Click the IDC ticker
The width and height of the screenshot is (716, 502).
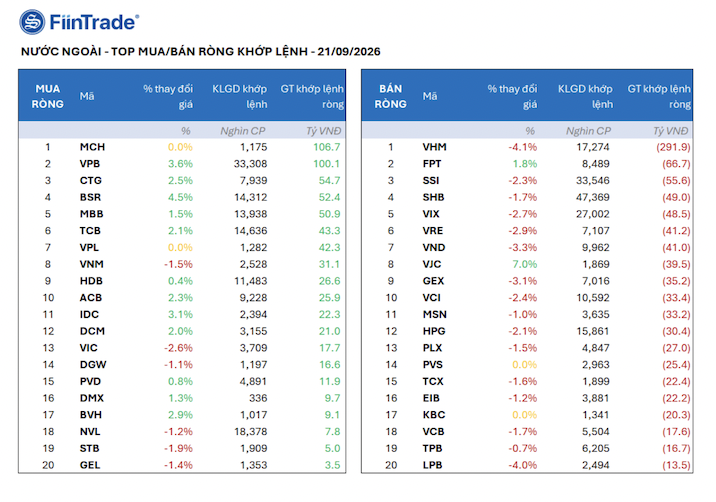coord(89,314)
